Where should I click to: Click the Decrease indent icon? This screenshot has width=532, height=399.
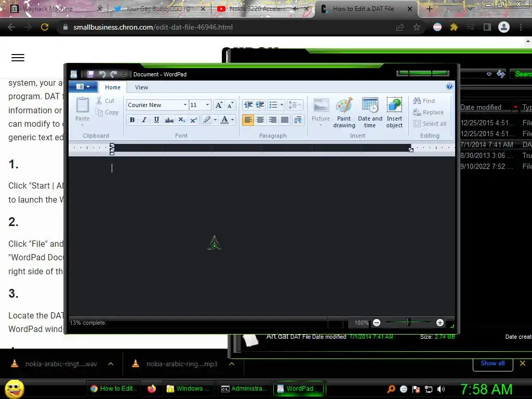[x=248, y=105]
